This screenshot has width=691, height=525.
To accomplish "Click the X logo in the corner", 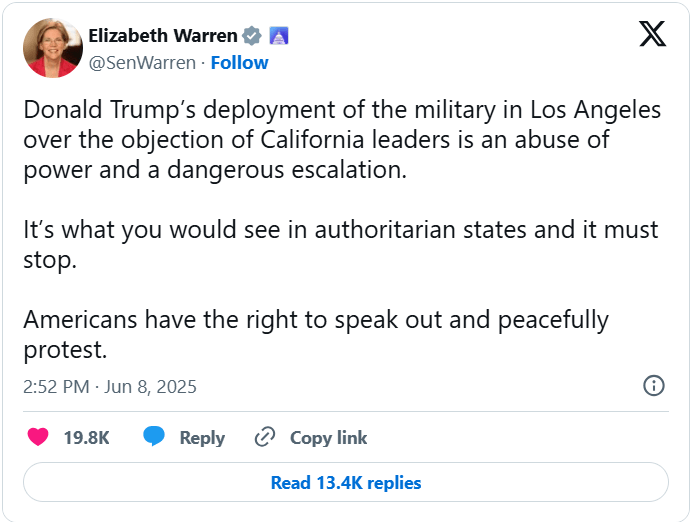I will pos(652,35).
